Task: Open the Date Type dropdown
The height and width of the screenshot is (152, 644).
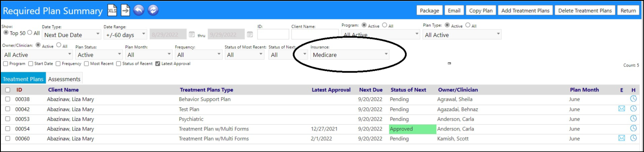Action: tap(72, 35)
